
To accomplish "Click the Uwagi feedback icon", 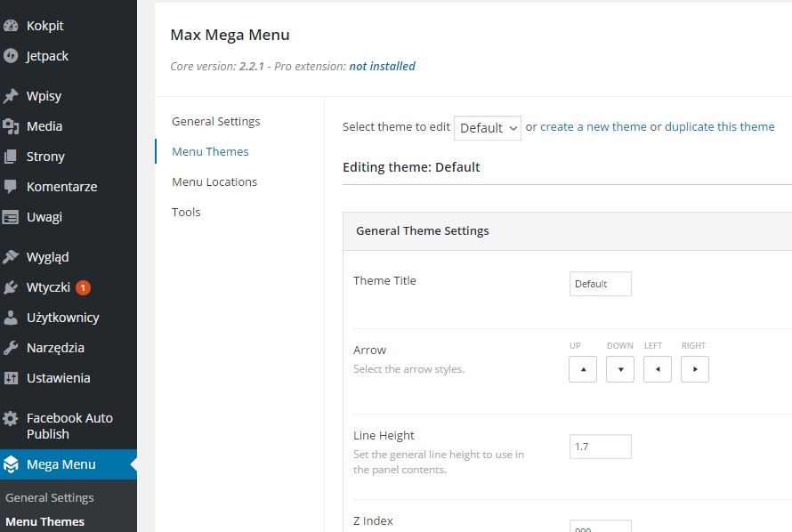I will [x=11, y=217].
